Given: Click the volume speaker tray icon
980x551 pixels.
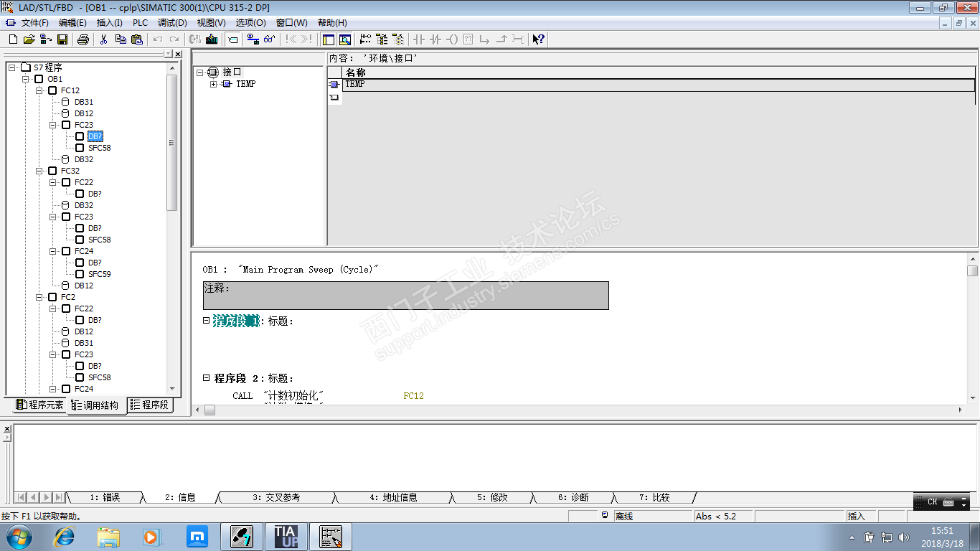Looking at the screenshot, I should tap(903, 537).
